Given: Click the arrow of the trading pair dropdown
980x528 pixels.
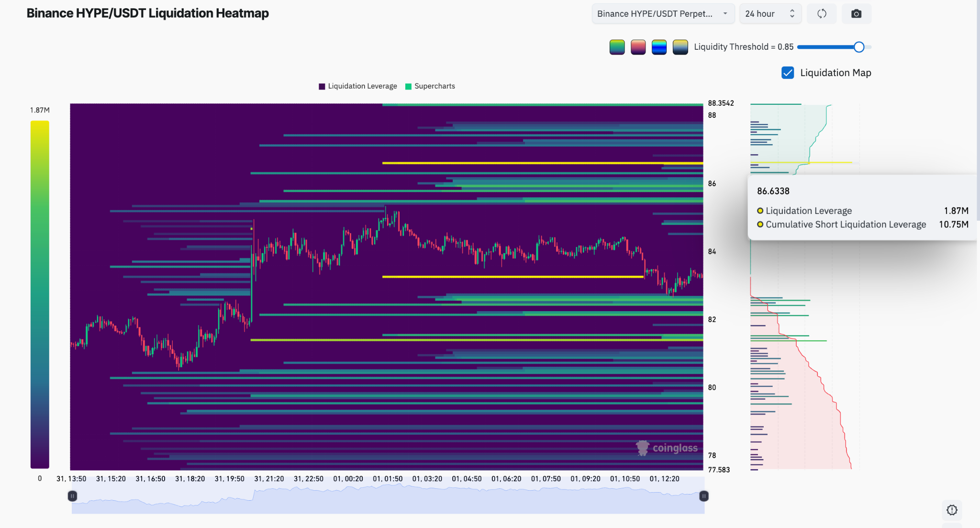Looking at the screenshot, I should click(x=725, y=14).
